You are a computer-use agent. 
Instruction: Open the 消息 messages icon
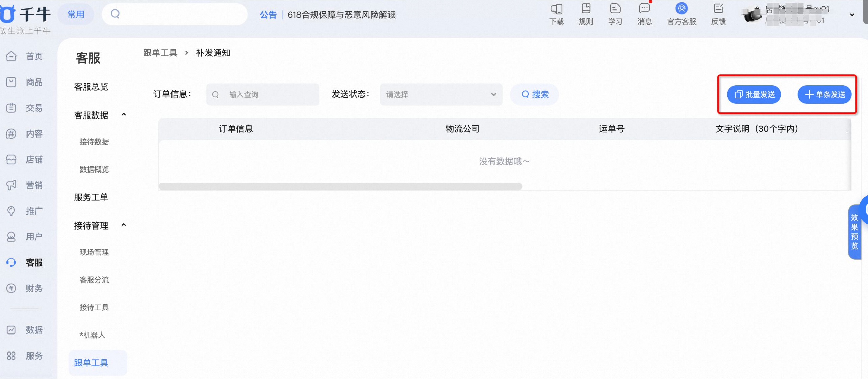(644, 9)
